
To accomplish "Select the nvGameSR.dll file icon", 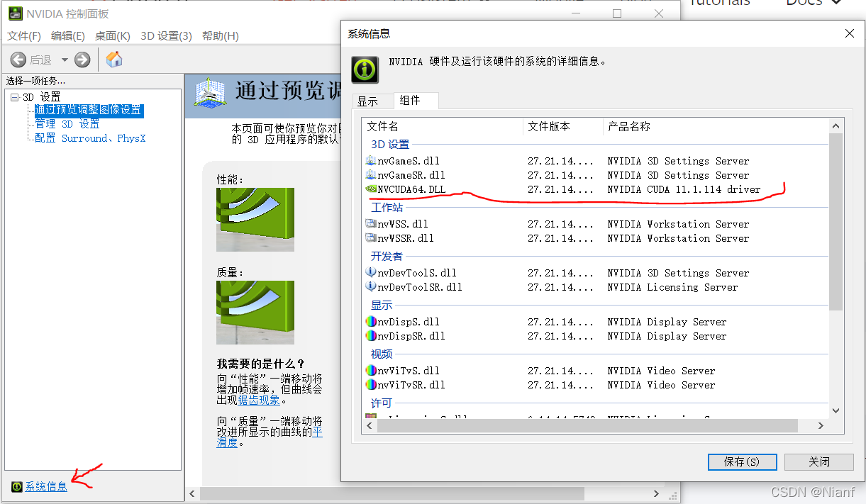I will point(370,175).
